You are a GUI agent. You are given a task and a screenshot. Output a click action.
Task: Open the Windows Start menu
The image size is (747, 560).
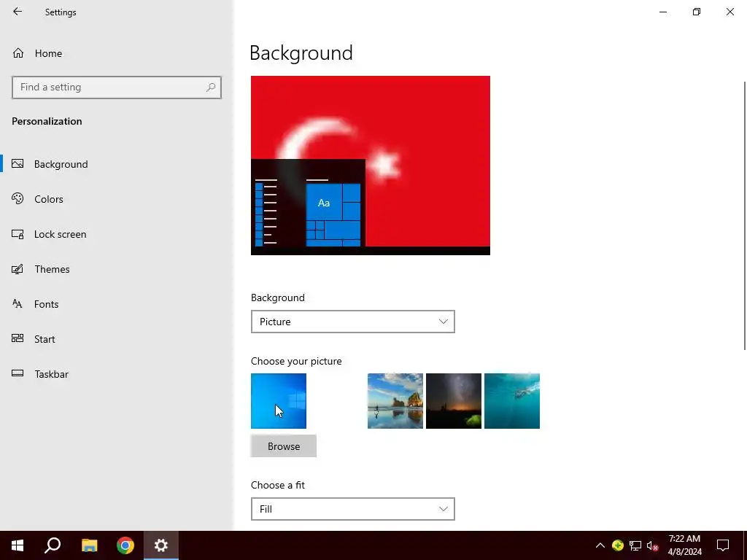18,545
